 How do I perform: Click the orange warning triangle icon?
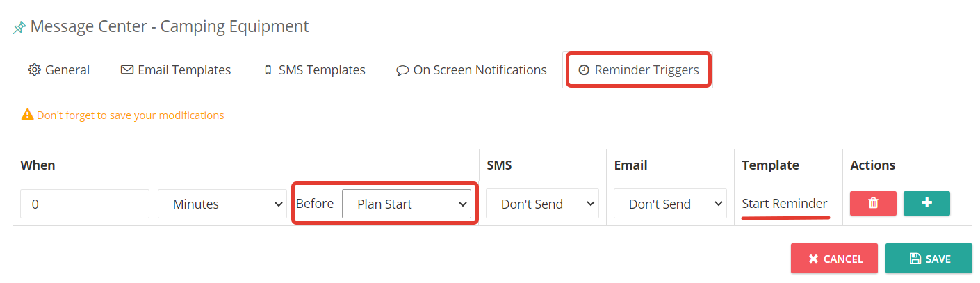click(x=28, y=115)
